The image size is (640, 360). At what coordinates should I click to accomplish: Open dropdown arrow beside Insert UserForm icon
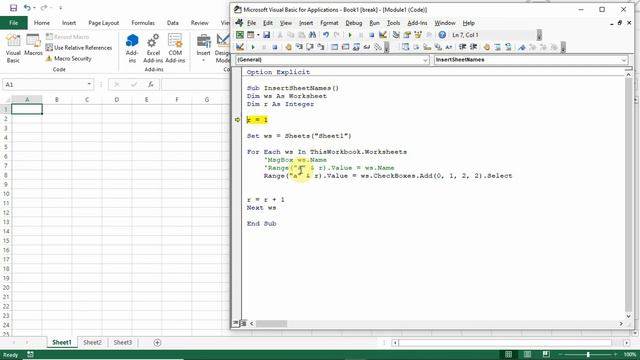258,35
